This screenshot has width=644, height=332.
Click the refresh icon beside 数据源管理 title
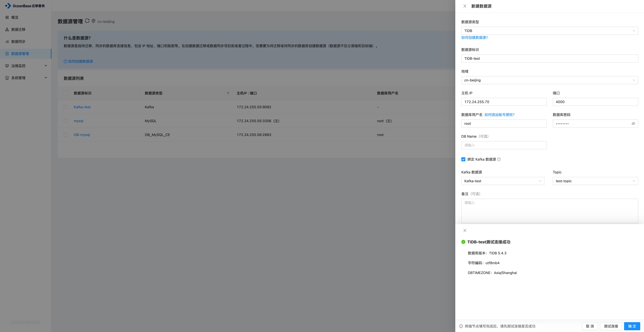click(x=87, y=21)
